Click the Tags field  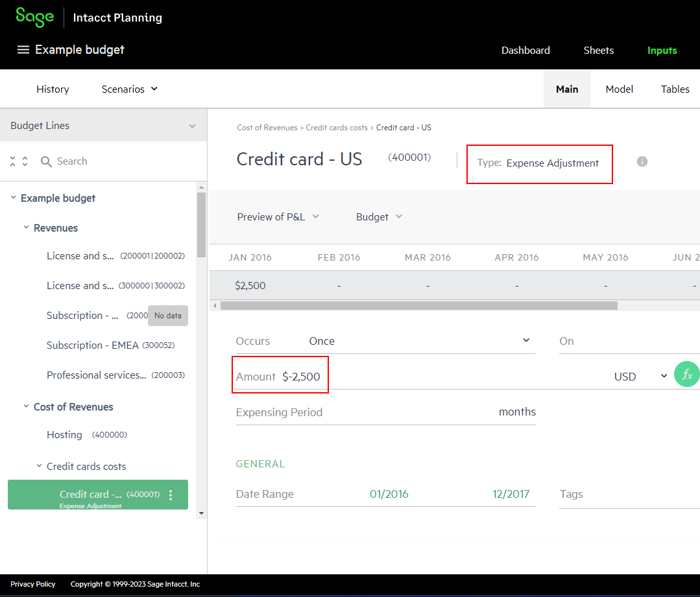(x=629, y=494)
